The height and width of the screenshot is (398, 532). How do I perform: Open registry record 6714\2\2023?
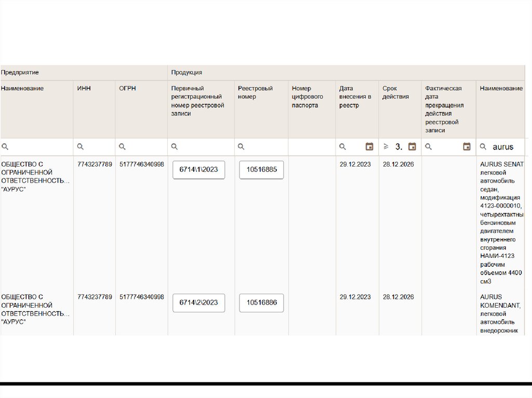click(x=199, y=303)
